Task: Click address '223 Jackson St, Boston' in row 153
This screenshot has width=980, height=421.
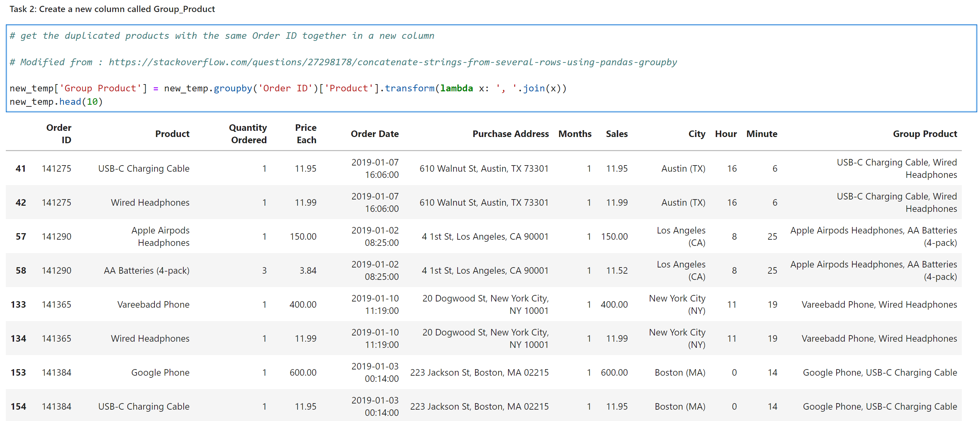Action: pos(479,372)
